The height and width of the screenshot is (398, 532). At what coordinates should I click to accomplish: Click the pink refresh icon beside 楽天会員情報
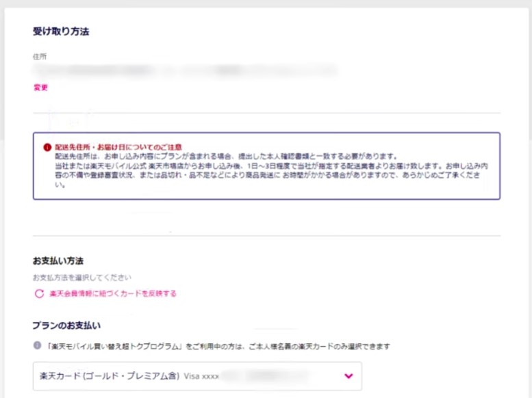click(39, 294)
